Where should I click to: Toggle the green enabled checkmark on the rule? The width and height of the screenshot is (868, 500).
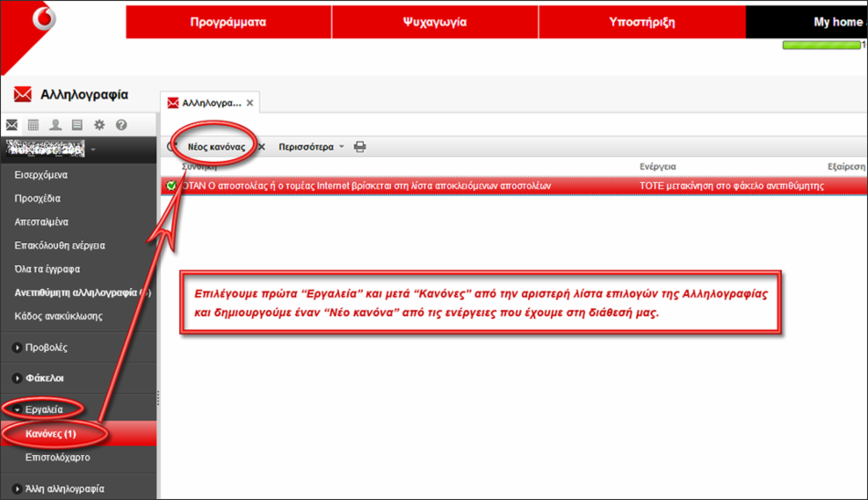[172, 186]
